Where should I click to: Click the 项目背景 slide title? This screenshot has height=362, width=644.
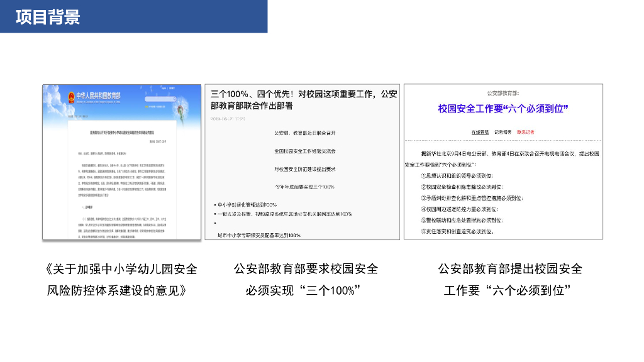coord(48,17)
